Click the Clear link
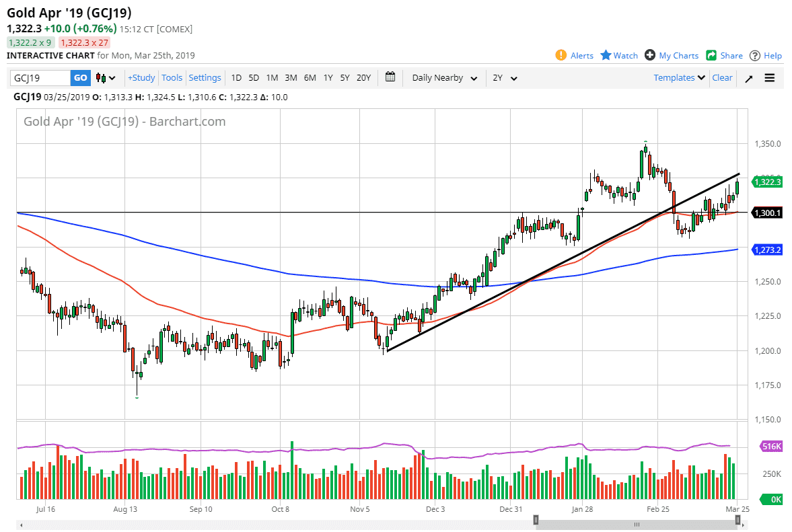792x532 pixels. [x=722, y=78]
